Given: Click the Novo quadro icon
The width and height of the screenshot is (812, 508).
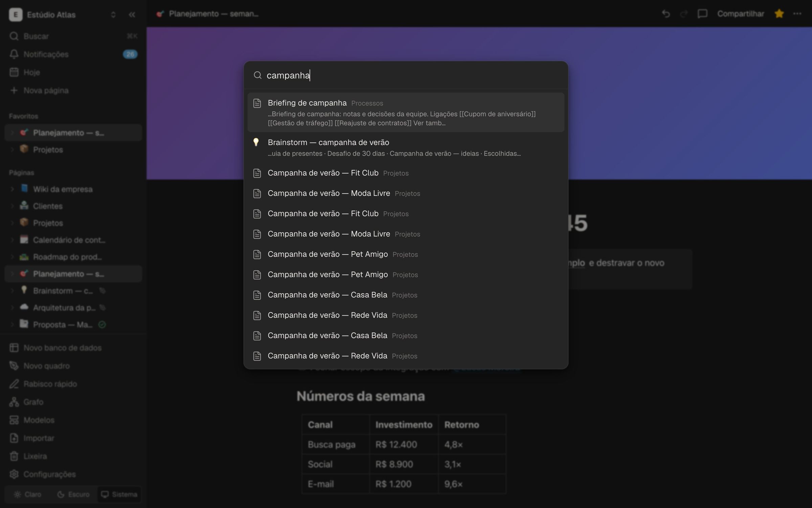Looking at the screenshot, I should [14, 366].
